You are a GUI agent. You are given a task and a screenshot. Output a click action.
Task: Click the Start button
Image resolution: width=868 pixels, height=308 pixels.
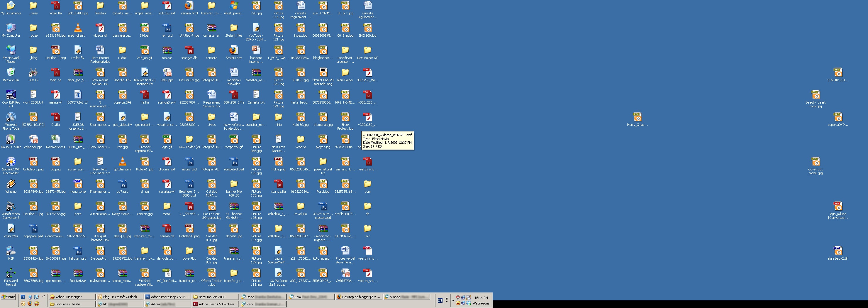(9, 297)
